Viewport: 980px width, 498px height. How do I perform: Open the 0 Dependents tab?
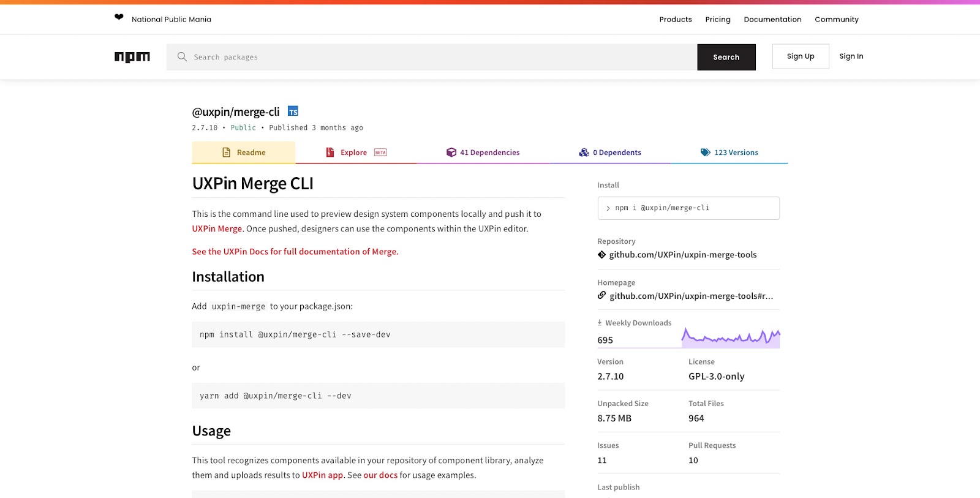tap(610, 153)
